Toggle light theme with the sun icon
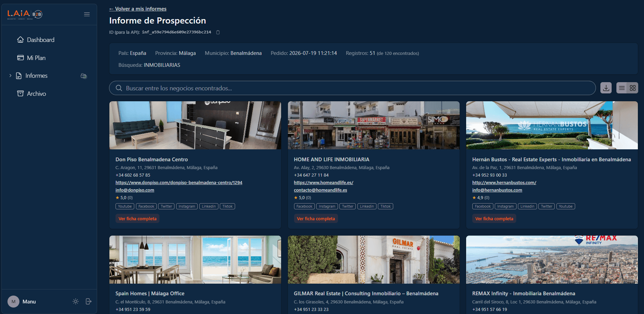This screenshot has width=644, height=314. [76, 301]
